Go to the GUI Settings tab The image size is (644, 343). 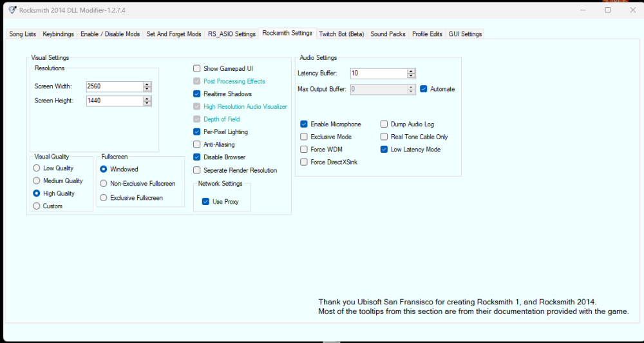465,34
